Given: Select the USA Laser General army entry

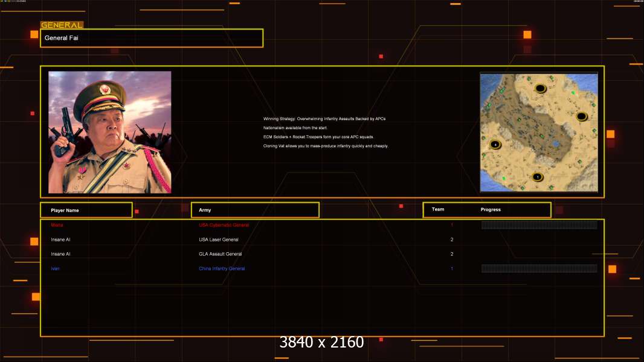Looking at the screenshot, I should tap(219, 240).
